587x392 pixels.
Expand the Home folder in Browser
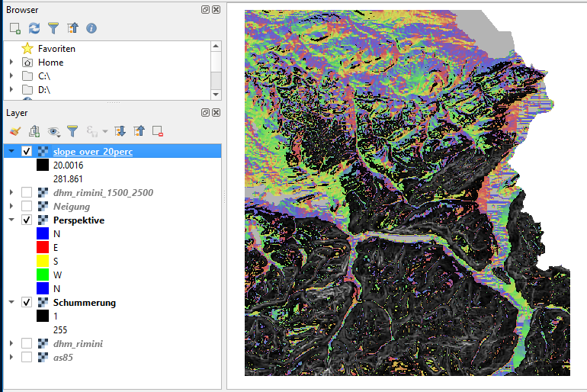(11, 63)
